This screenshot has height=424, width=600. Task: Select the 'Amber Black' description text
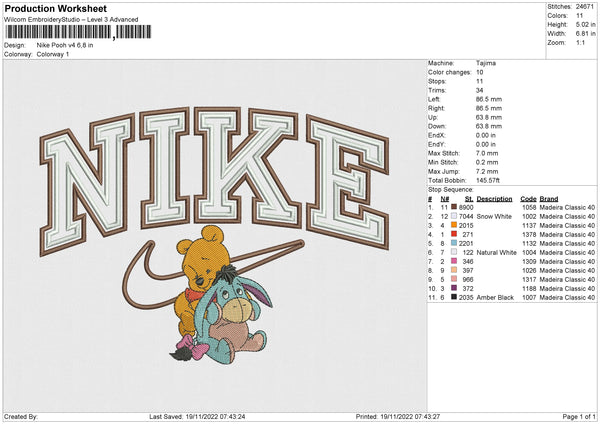point(495,297)
